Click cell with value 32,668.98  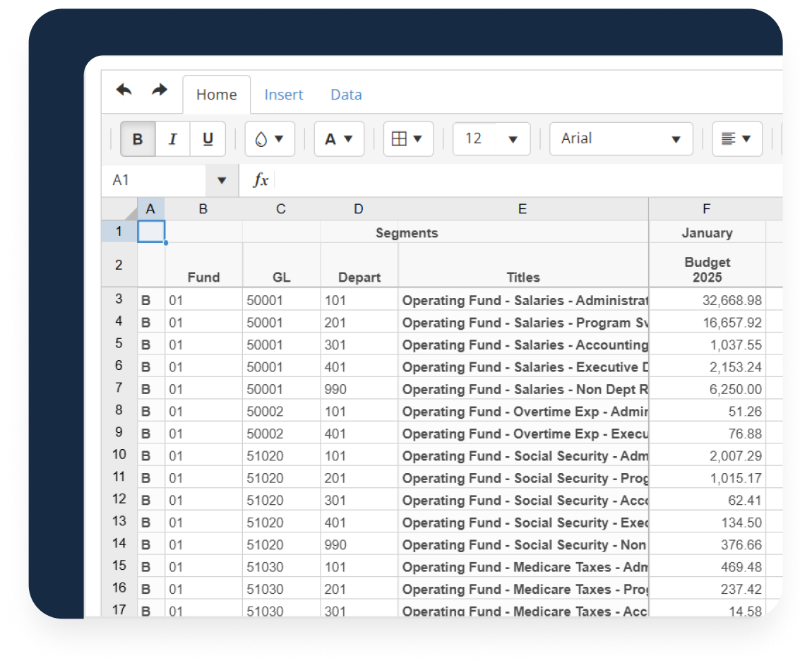[707, 300]
